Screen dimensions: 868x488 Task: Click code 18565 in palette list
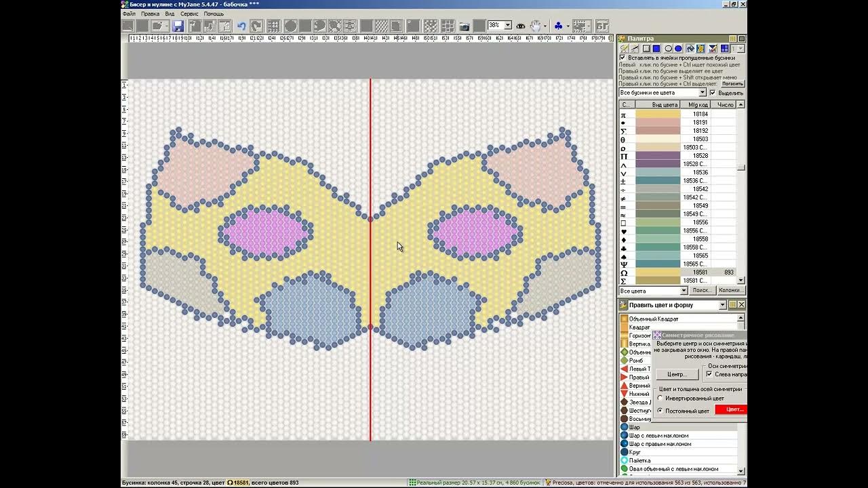(x=700, y=256)
